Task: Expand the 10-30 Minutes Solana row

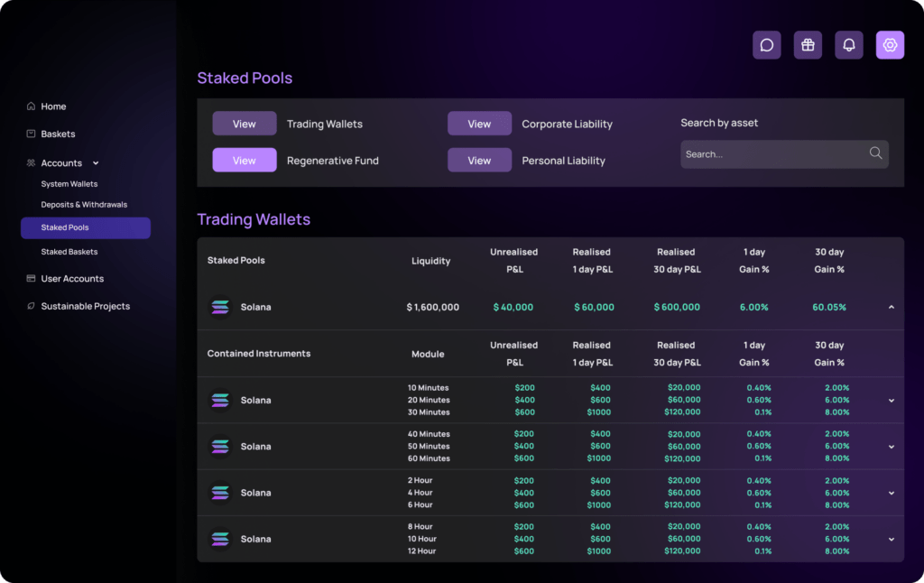Action: 891,401
